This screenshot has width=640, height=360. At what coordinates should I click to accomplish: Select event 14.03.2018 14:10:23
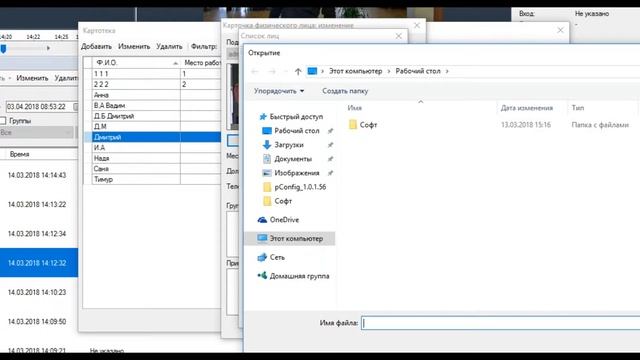(x=37, y=292)
